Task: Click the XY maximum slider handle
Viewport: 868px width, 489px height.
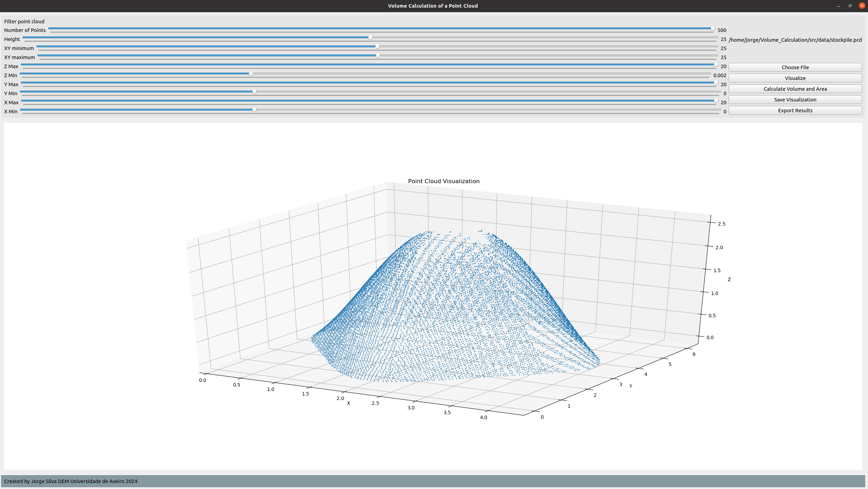Action: click(378, 56)
